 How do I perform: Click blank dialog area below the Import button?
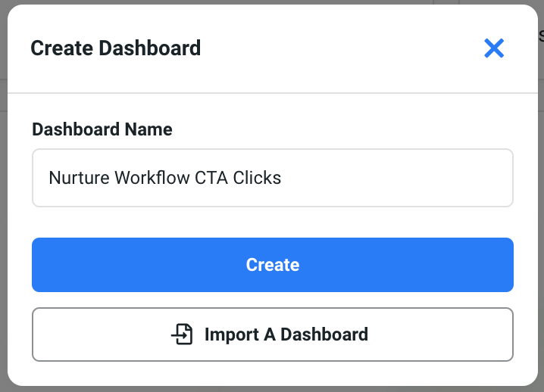click(x=273, y=375)
